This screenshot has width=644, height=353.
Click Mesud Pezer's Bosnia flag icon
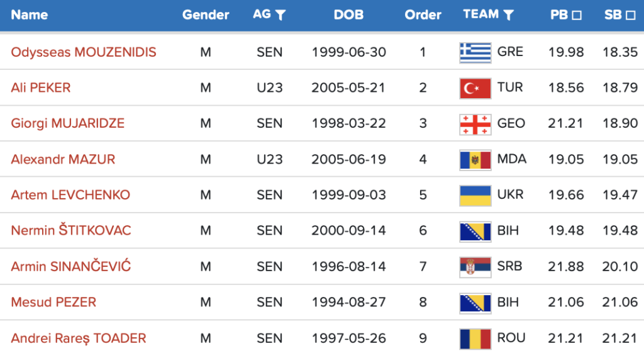coord(475,303)
